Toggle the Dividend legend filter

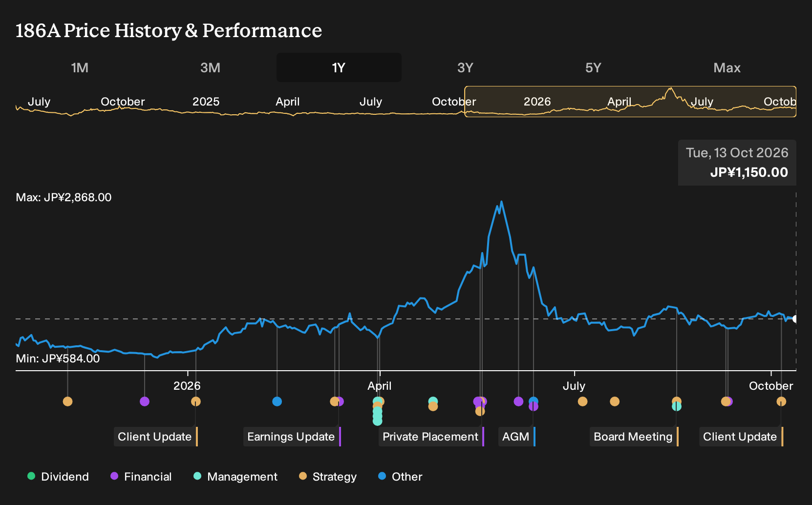pos(58,476)
